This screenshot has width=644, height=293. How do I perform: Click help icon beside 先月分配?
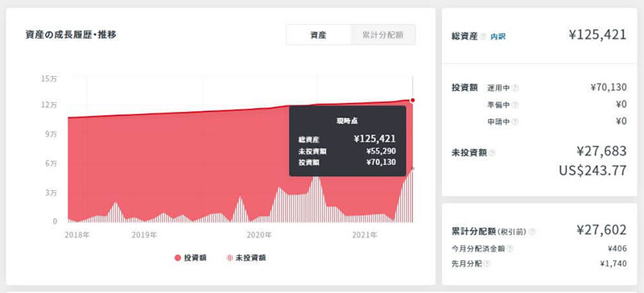(x=487, y=263)
